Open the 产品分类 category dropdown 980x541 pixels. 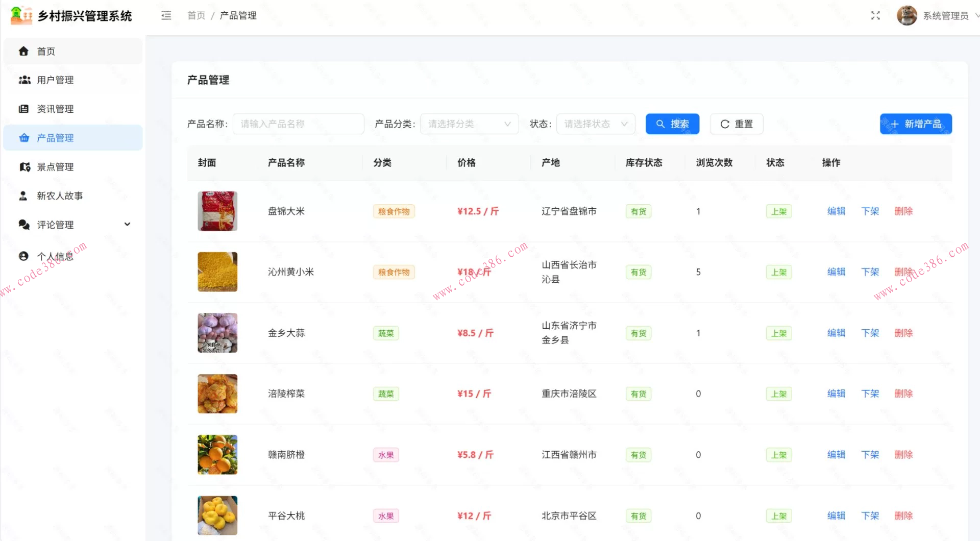point(469,124)
